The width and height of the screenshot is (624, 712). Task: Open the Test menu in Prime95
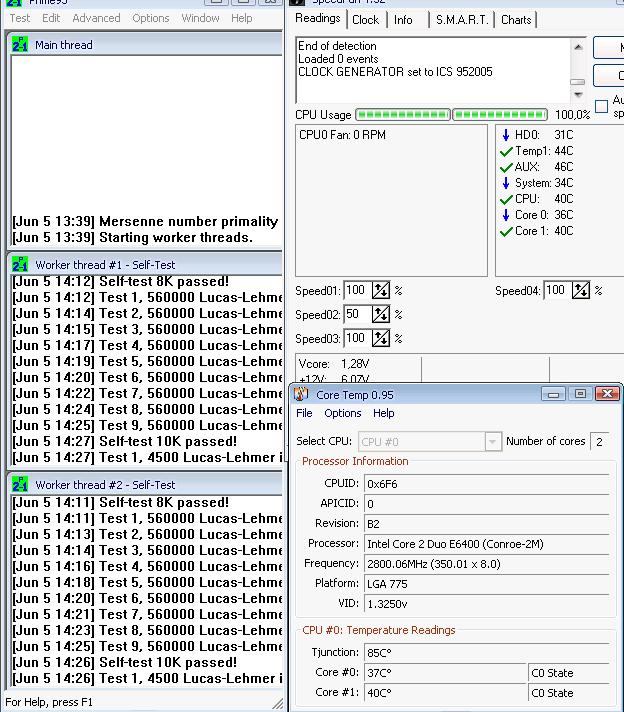20,18
